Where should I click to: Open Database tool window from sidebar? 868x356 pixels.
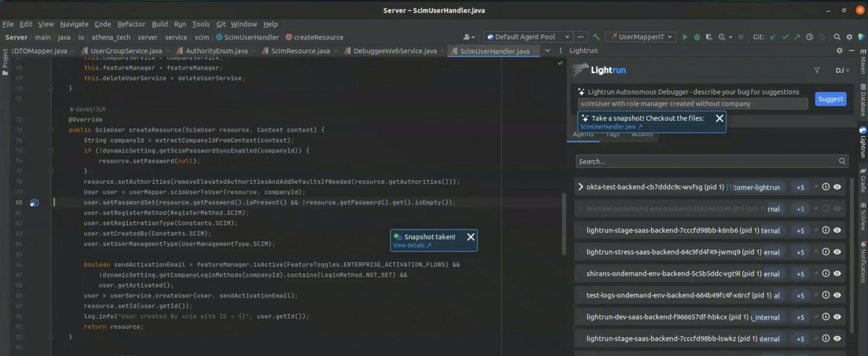coord(864,100)
